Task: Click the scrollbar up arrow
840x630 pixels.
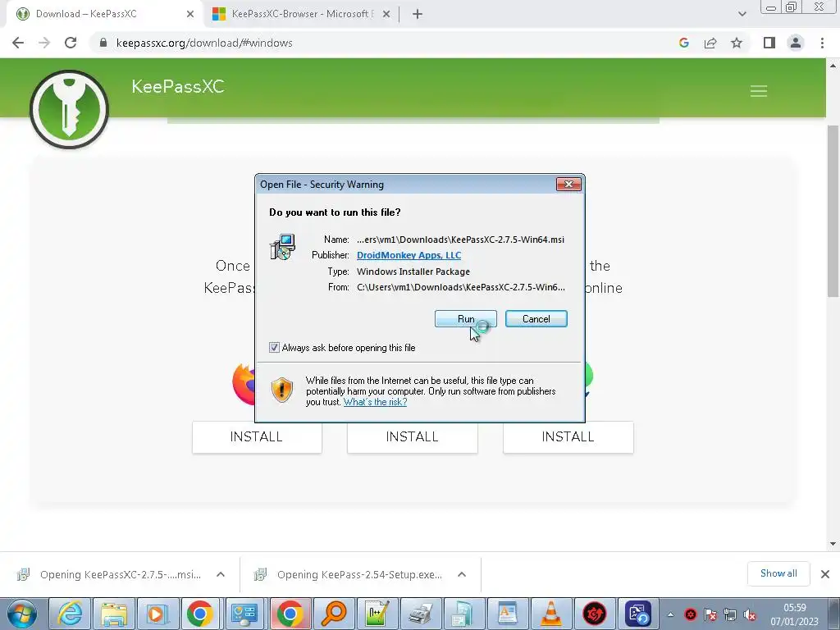Action: click(x=833, y=66)
